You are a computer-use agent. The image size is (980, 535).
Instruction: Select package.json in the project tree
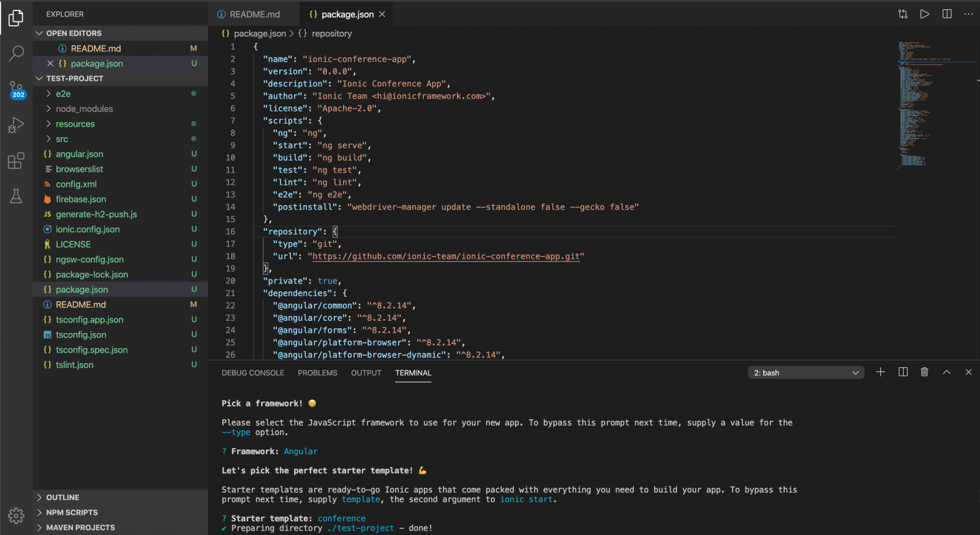point(120,290)
